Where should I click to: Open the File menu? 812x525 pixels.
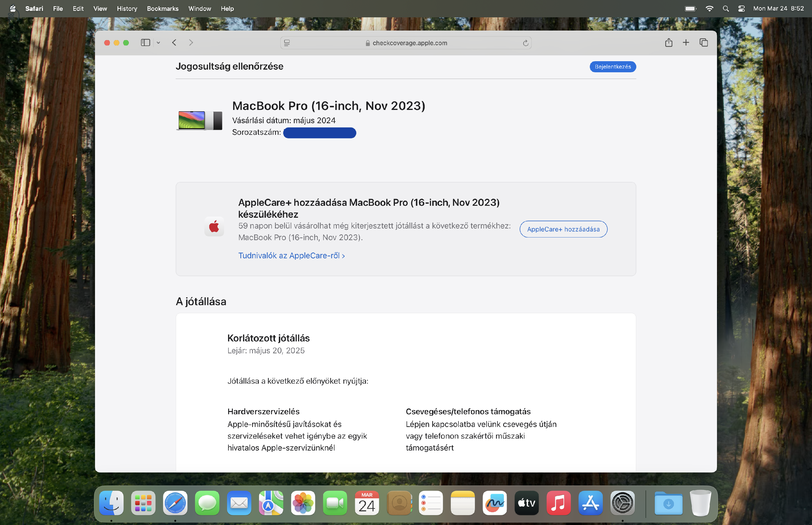point(58,8)
